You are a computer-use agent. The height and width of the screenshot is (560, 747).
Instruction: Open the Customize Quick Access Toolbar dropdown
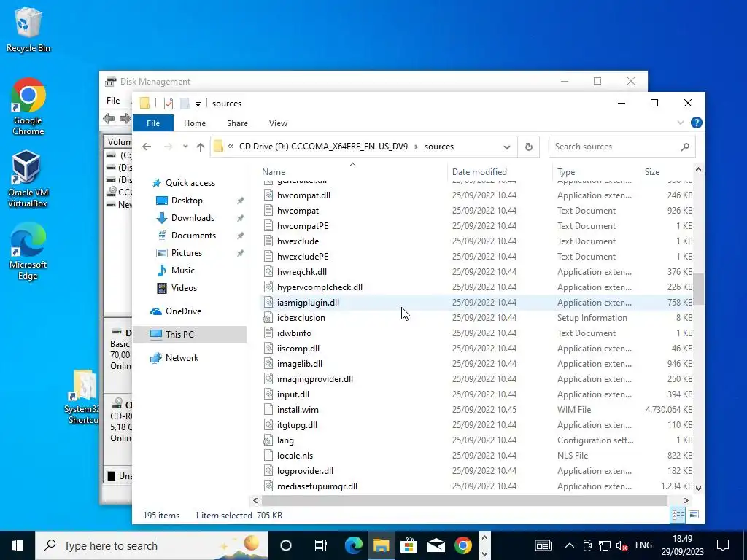[x=198, y=104]
